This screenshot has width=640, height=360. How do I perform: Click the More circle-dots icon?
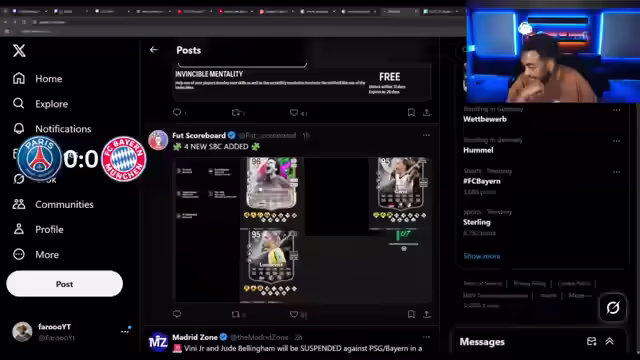(19, 255)
